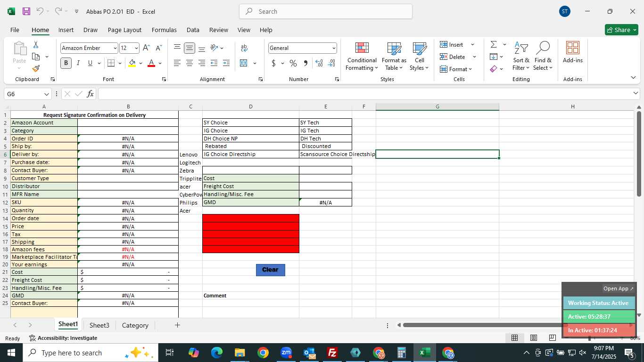Toggle Bottom Align vertical alignment
The height and width of the screenshot is (362, 644).
pyautogui.click(x=202, y=48)
